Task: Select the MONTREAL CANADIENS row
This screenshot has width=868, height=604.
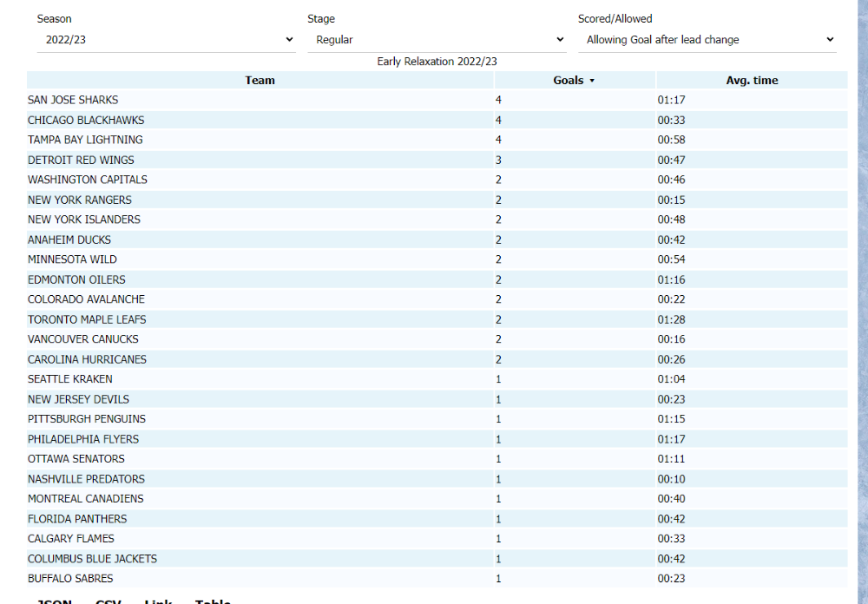Action: click(x=437, y=499)
